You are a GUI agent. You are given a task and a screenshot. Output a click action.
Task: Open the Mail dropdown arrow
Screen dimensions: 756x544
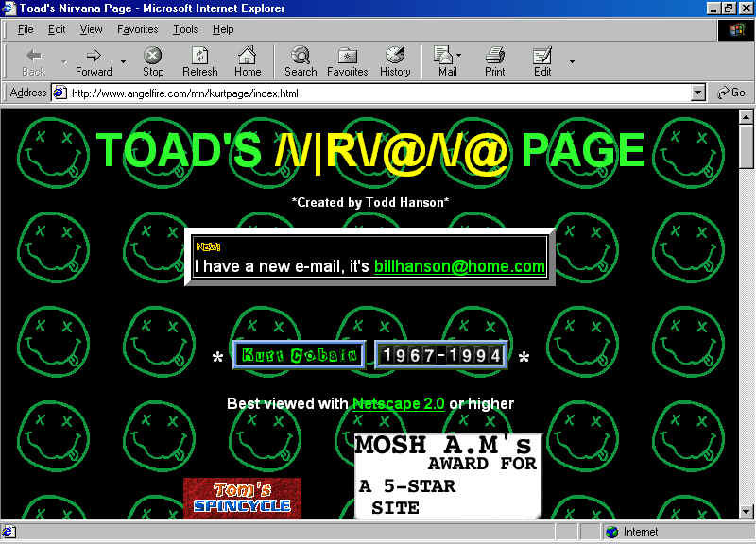pos(459,56)
